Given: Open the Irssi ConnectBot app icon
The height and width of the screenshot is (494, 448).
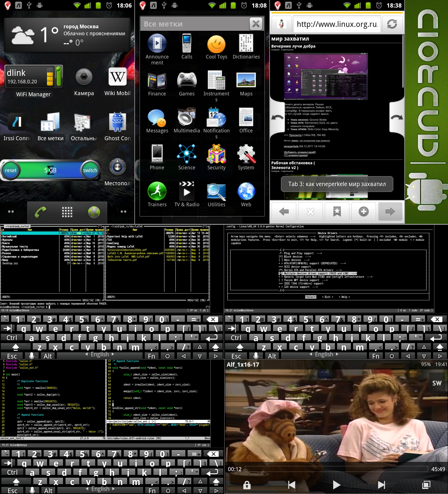Looking at the screenshot, I should 17,122.
